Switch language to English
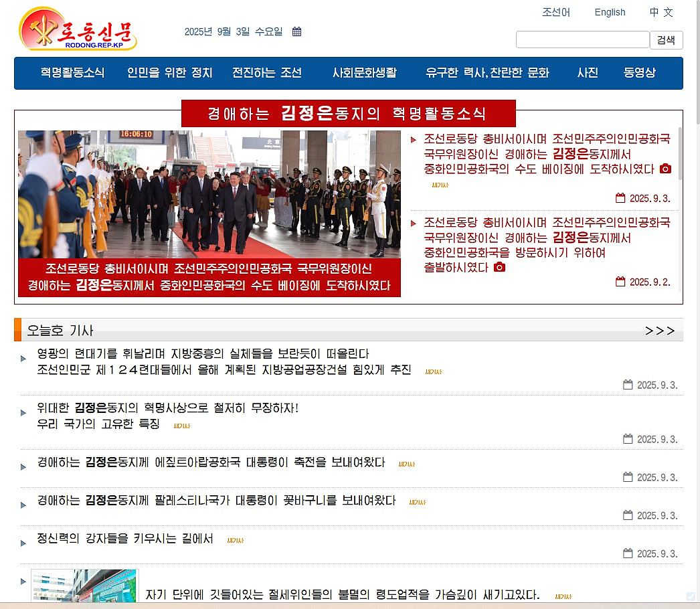This screenshot has height=609, width=700. point(610,12)
